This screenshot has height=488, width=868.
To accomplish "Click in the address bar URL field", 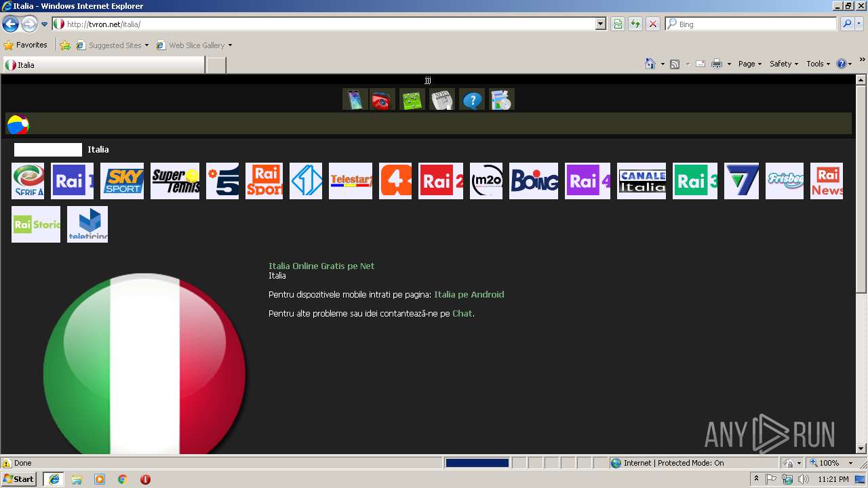I will [x=330, y=24].
